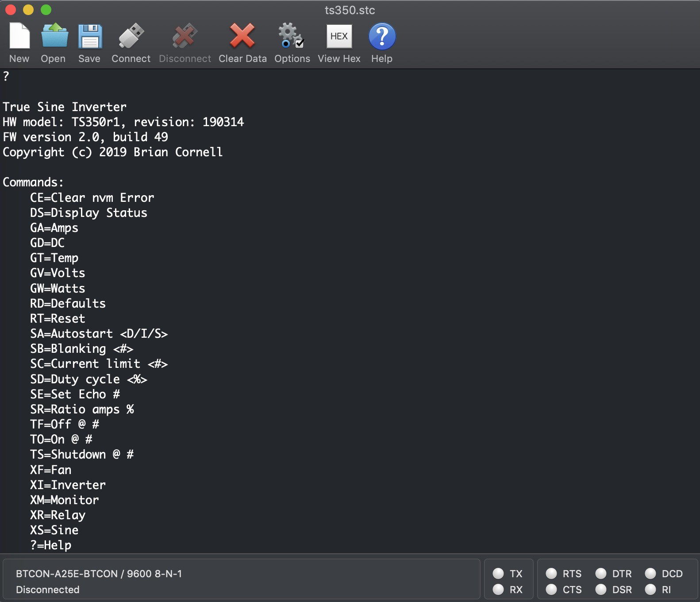The width and height of the screenshot is (700, 602).
Task: Click the 'SD=Duty cycle <%>' line
Action: [88, 379]
